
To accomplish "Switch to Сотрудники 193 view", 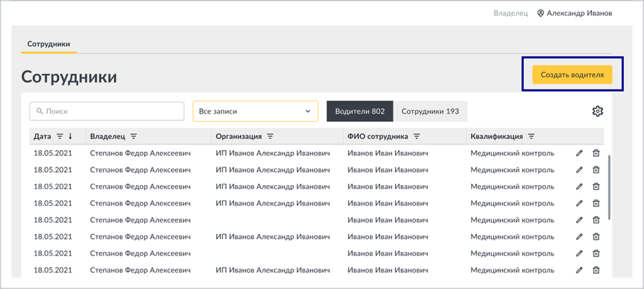I will [430, 111].
